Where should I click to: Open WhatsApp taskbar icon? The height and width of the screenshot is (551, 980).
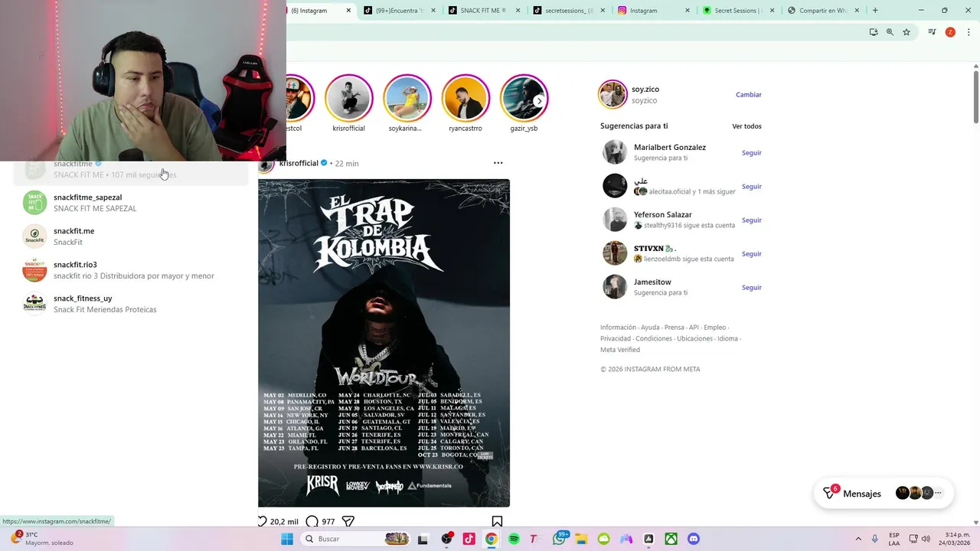pos(560,539)
